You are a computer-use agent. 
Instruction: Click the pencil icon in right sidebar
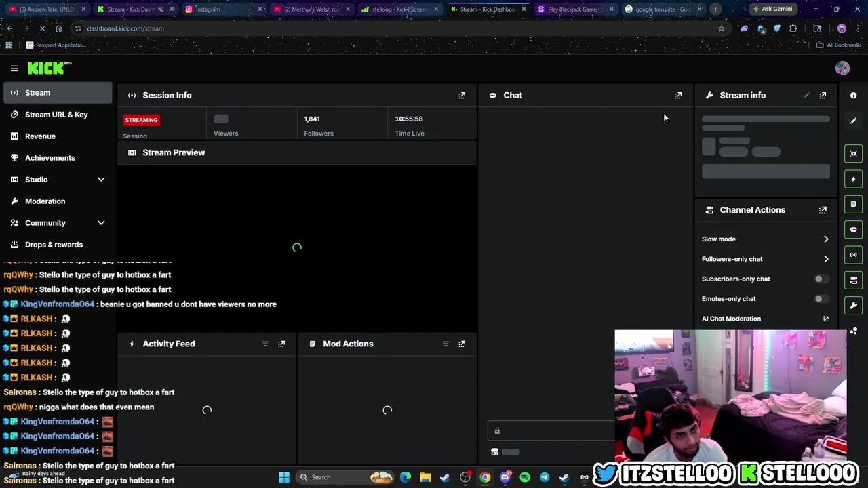click(854, 121)
